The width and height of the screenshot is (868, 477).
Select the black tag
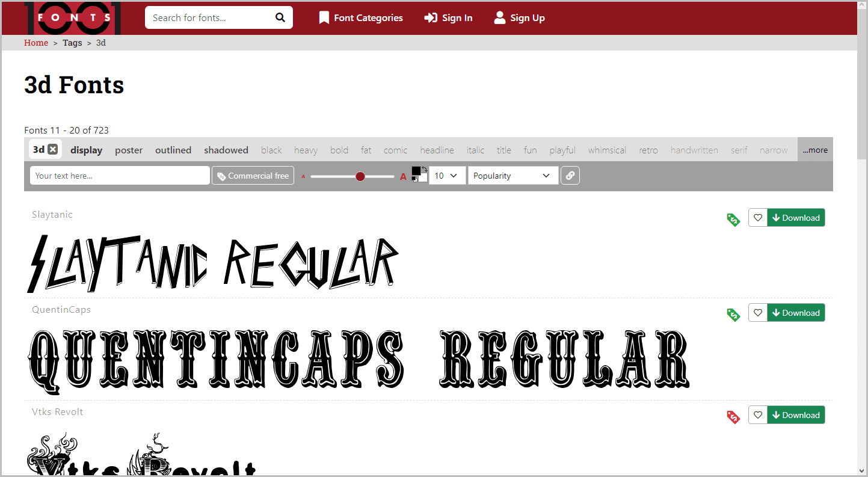tap(271, 150)
